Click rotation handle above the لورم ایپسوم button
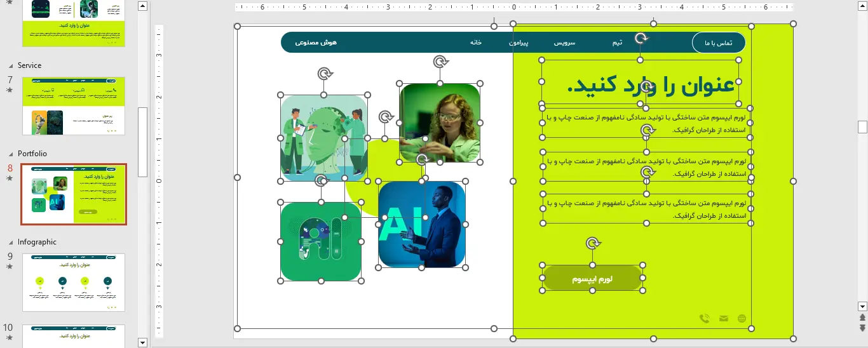Screen dimensions: 868x348 593,243
